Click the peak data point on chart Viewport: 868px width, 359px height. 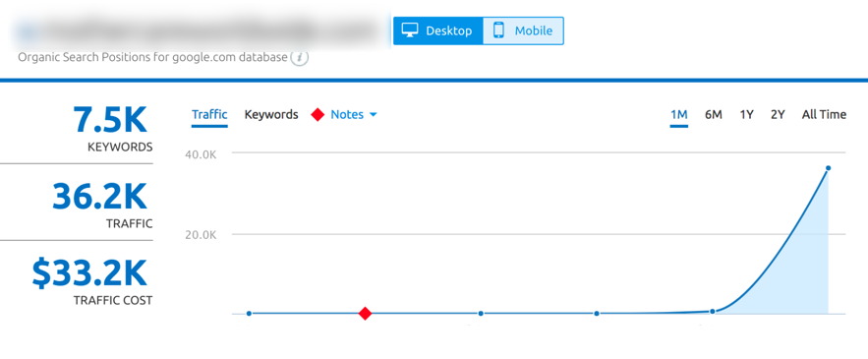click(x=828, y=168)
